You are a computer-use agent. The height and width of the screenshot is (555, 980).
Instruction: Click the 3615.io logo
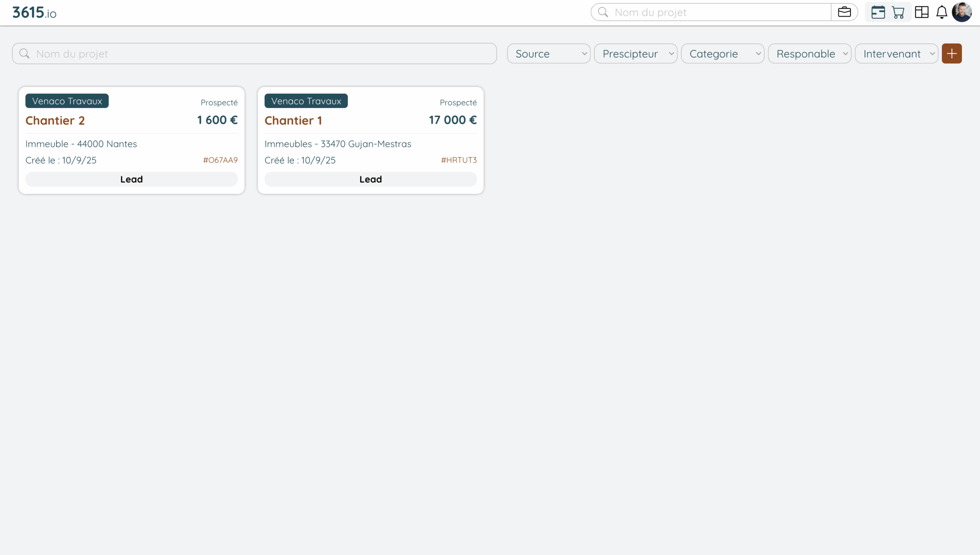point(34,13)
